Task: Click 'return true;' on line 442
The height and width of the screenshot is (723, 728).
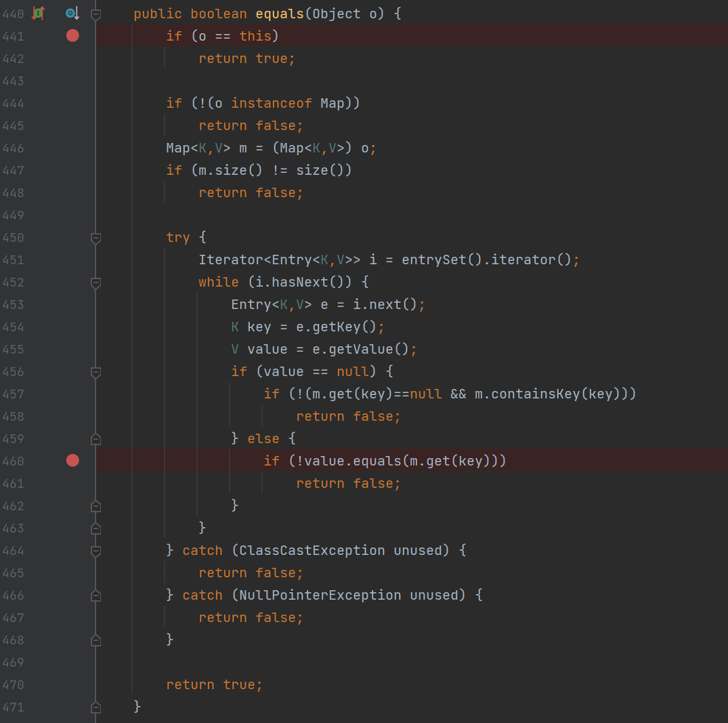Action: (x=247, y=58)
